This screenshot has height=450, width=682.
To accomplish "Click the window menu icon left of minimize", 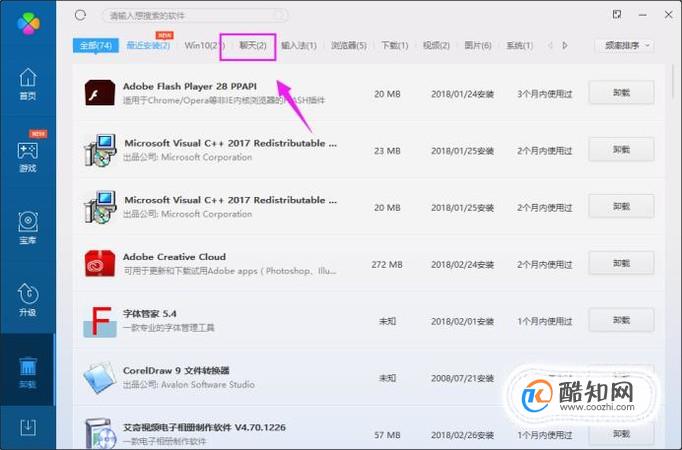I will (617, 14).
